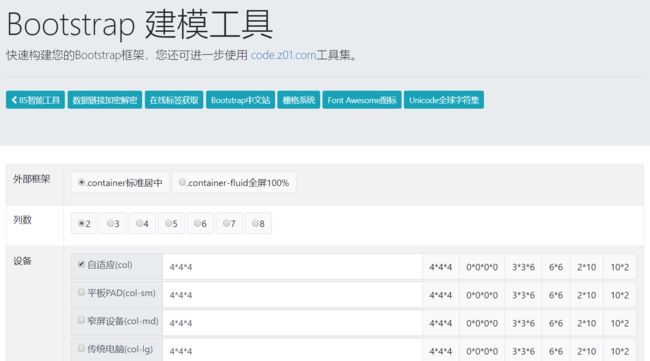
Task: Apply 4*4*4 preset in 窄屏设备(col-md) row
Action: click(441, 323)
